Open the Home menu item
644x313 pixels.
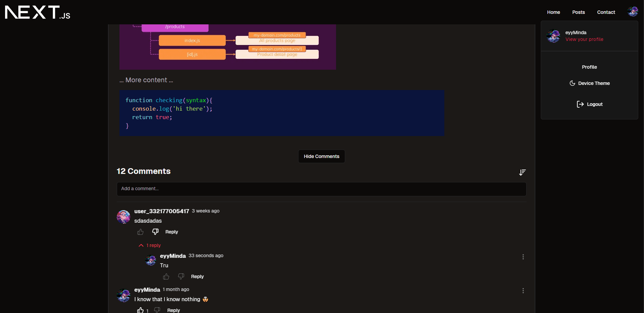coord(553,12)
